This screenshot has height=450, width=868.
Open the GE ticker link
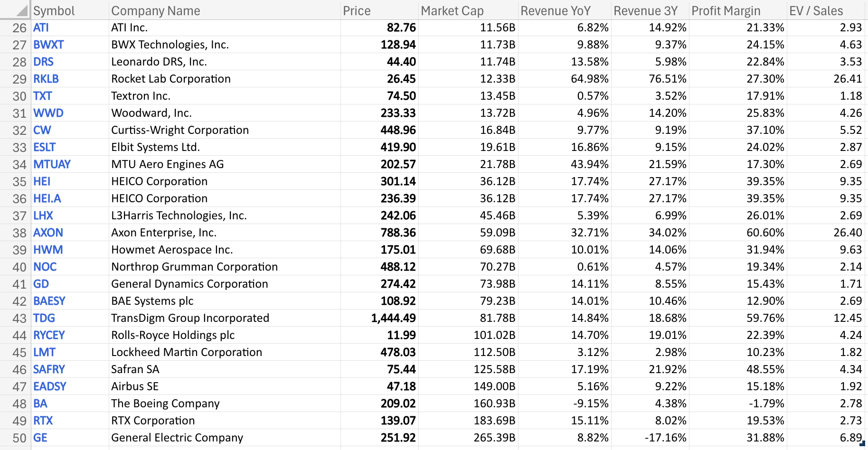[x=40, y=438]
